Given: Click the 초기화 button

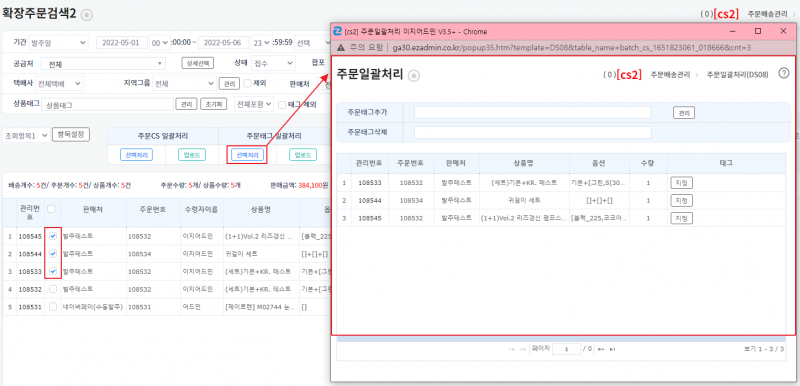Looking at the screenshot, I should point(213,104).
